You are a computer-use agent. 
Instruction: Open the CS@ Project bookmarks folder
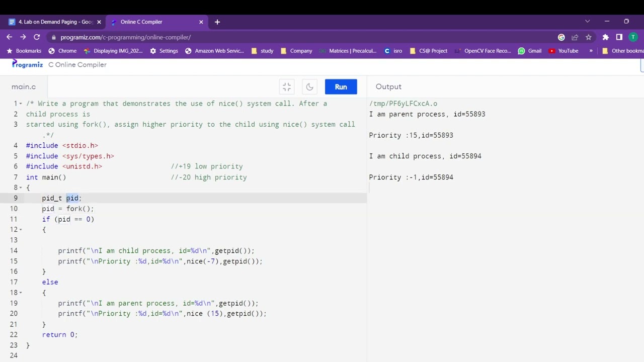click(429, 51)
